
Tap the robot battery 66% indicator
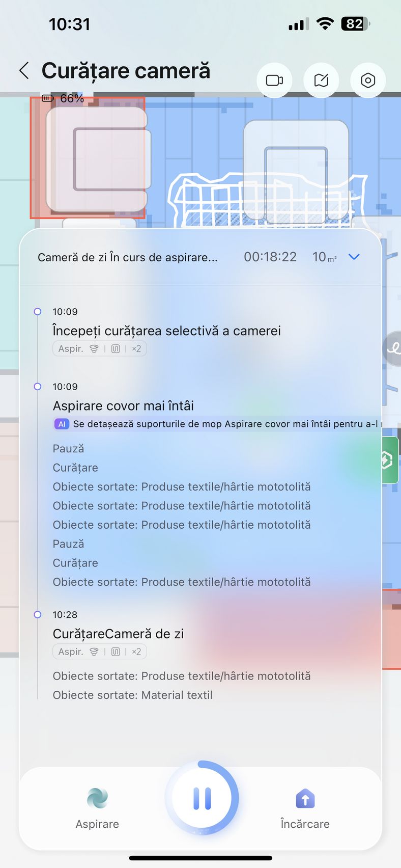[63, 98]
